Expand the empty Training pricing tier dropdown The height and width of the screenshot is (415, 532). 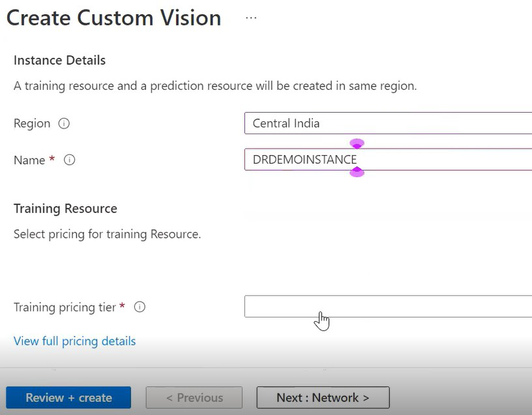[388, 306]
